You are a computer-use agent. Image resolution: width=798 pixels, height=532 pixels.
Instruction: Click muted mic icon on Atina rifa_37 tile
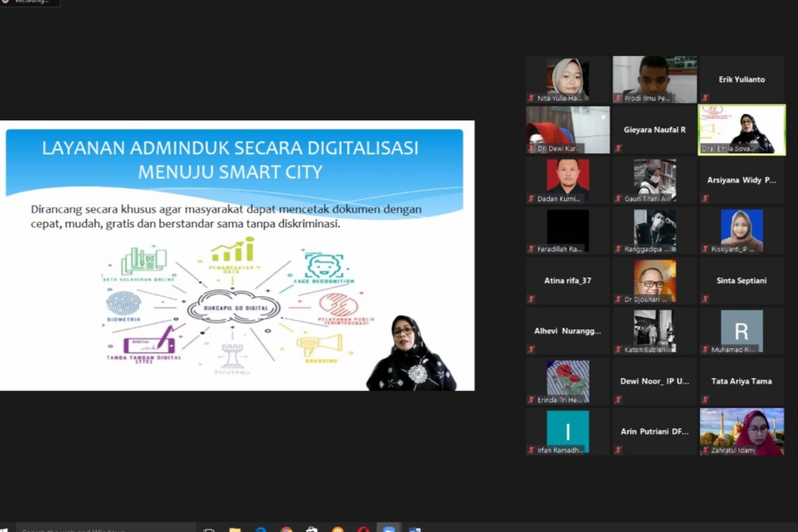[x=531, y=299]
